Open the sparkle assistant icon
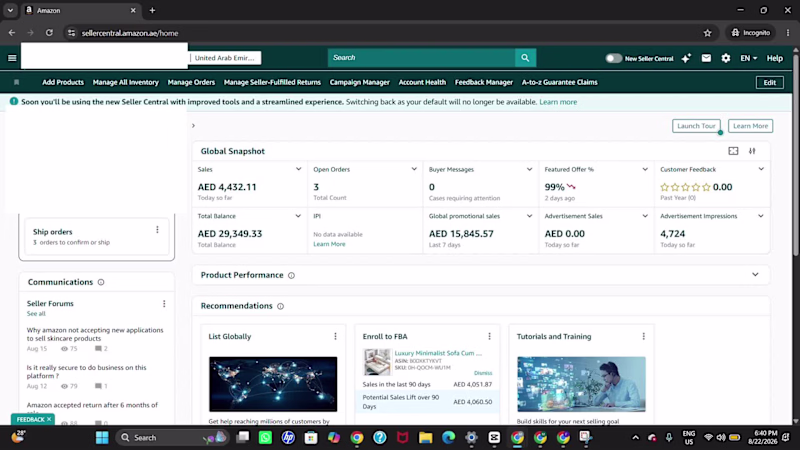 pyautogui.click(x=686, y=58)
